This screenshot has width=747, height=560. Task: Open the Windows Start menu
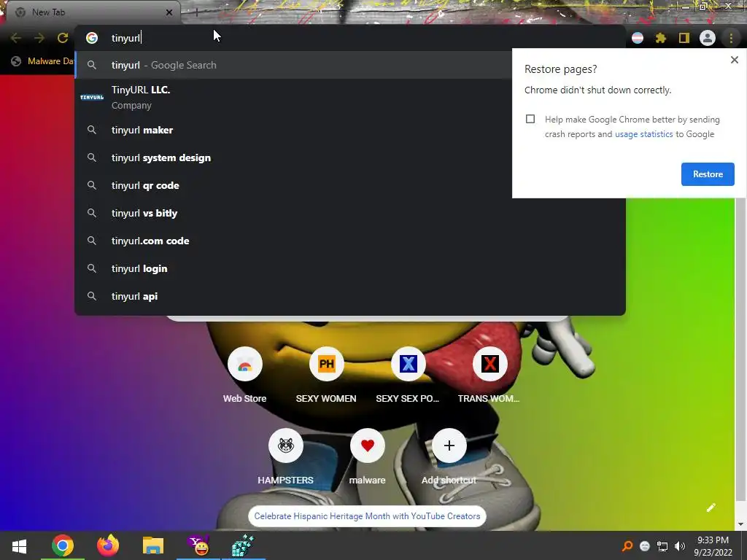pos(19,545)
